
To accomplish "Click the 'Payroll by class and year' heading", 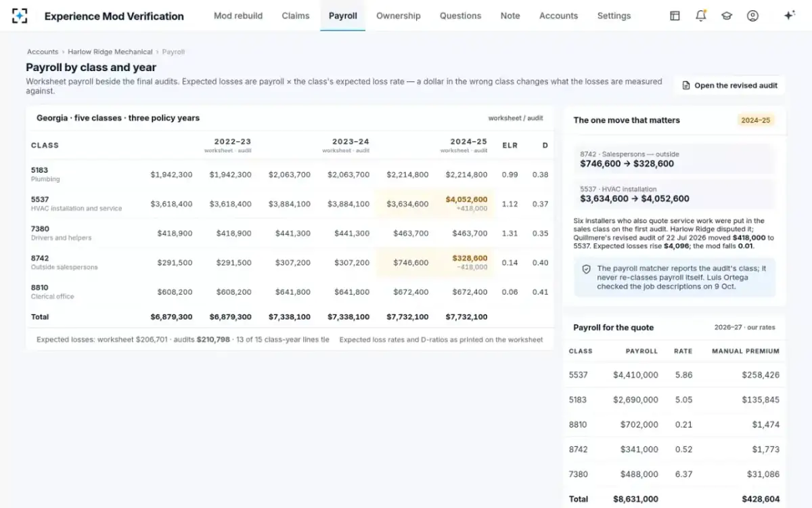I will (91, 67).
